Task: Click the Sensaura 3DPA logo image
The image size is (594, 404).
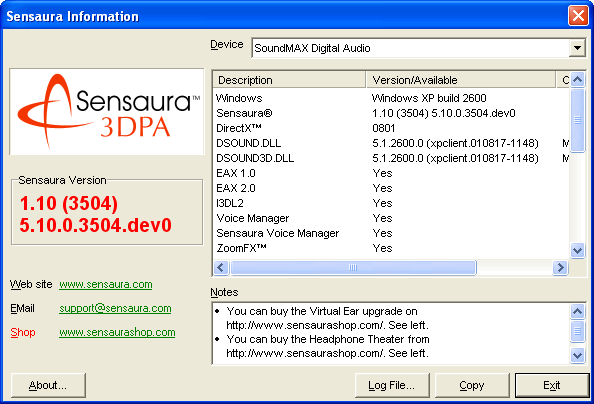Action: tap(107, 111)
